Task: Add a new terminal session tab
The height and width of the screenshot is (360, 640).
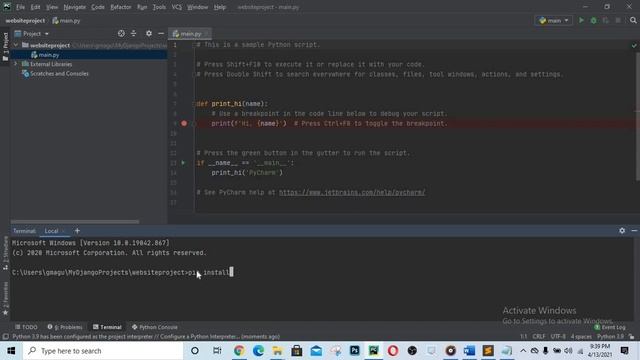Action: coord(77,231)
